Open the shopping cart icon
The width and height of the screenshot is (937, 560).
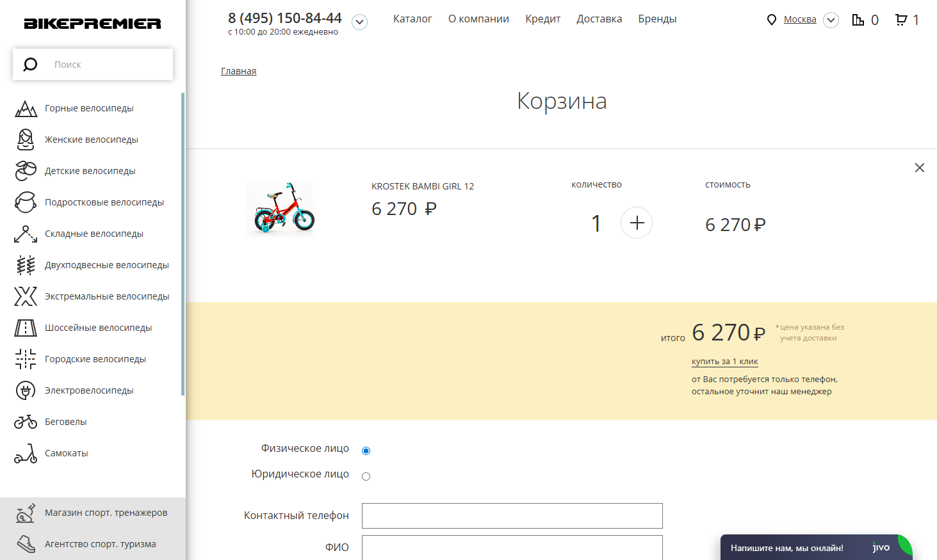pyautogui.click(x=901, y=20)
